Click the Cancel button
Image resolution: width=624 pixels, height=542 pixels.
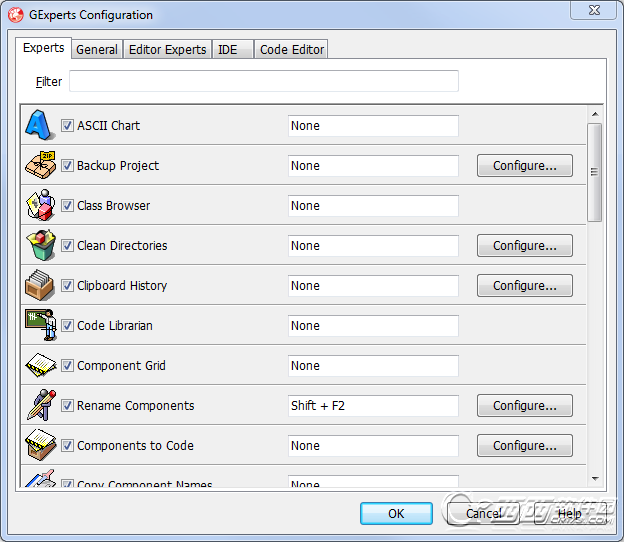484,513
